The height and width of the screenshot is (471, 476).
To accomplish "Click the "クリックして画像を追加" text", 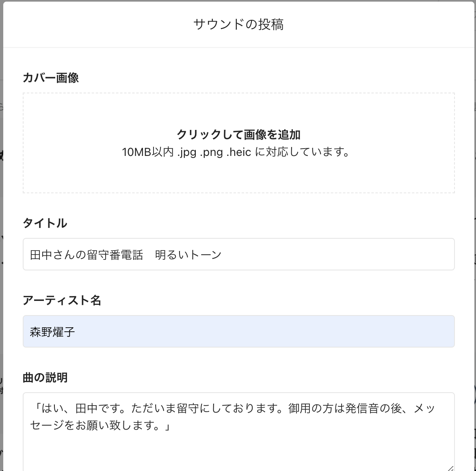I will (x=239, y=134).
